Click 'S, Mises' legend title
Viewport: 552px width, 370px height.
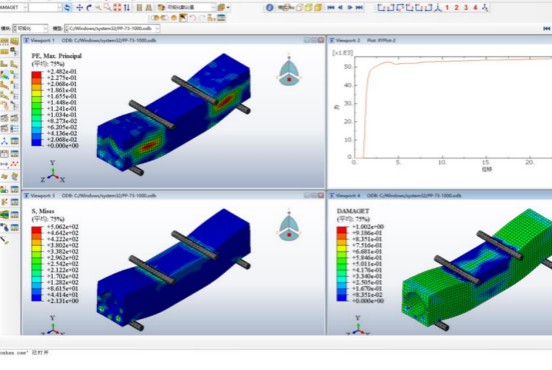[x=43, y=211]
